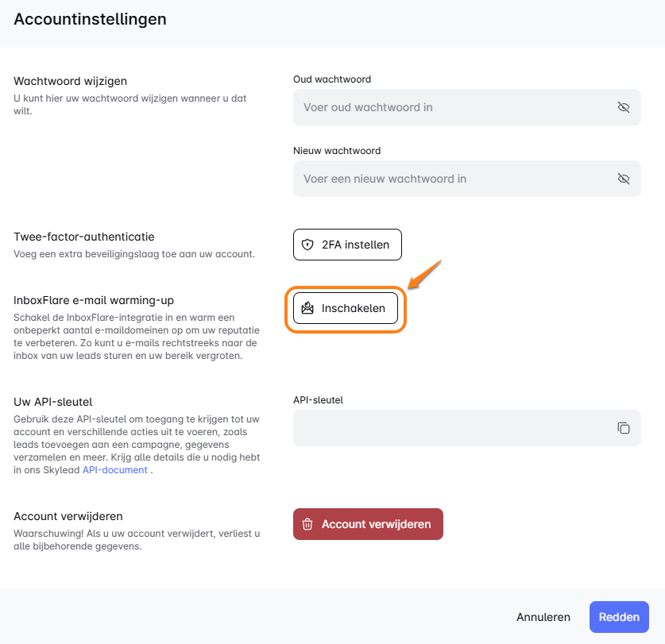Toggle visibility of the new password field
Viewport: 665px width, 644px height.
(624, 179)
